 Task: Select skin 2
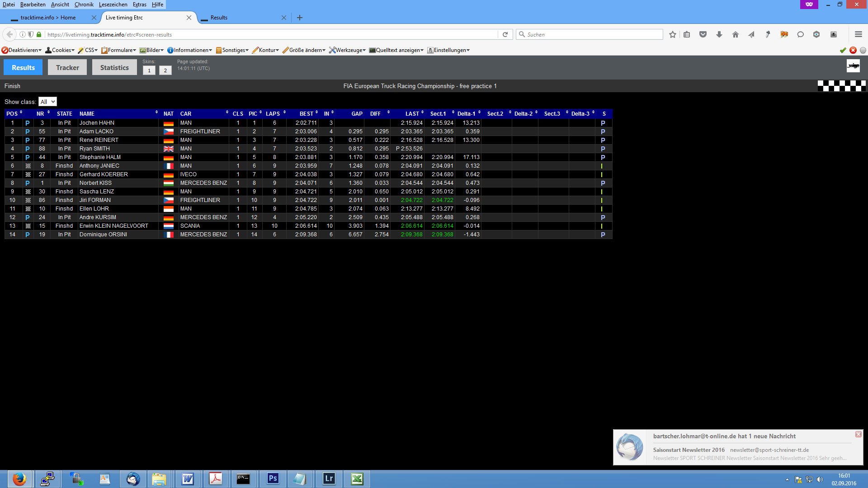[x=165, y=70]
